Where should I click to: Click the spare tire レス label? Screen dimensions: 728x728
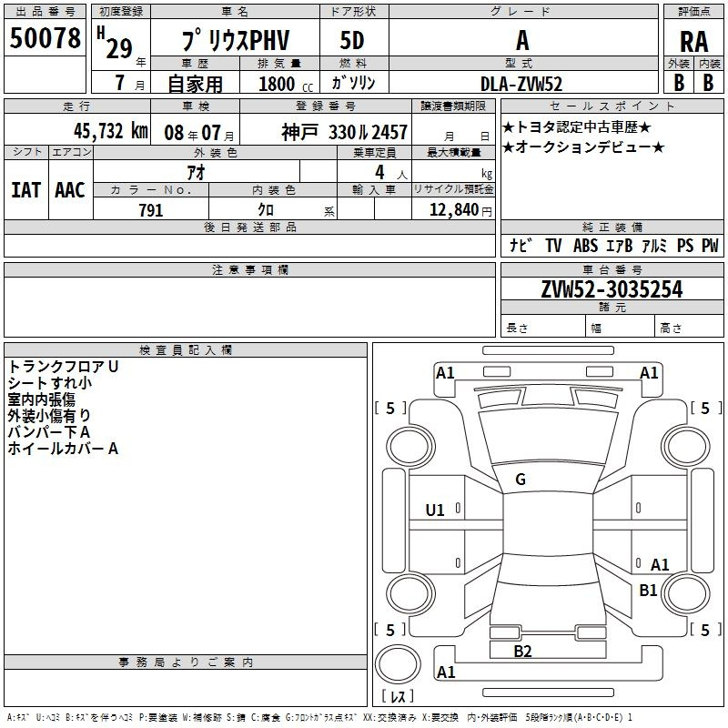pyautogui.click(x=399, y=696)
